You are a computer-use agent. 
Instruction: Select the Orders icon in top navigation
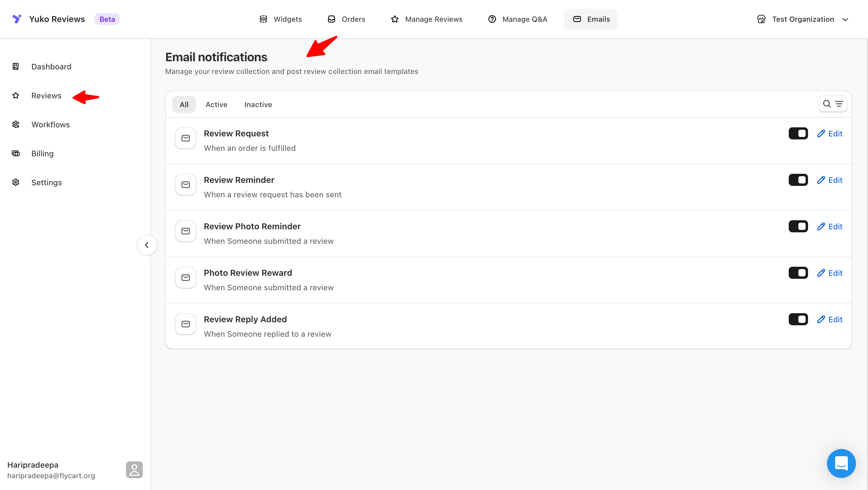coord(332,19)
